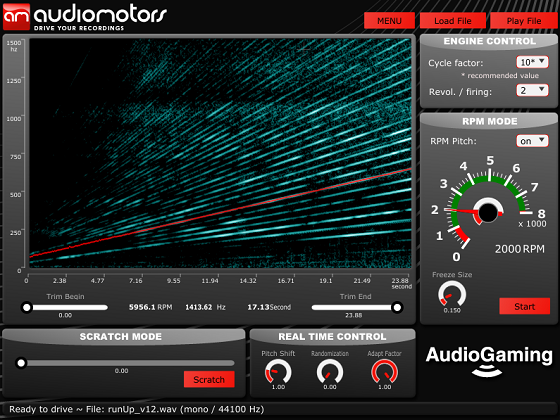Open the RPM Pitch dropdown
Screen dimensions: 560x420
(x=532, y=141)
